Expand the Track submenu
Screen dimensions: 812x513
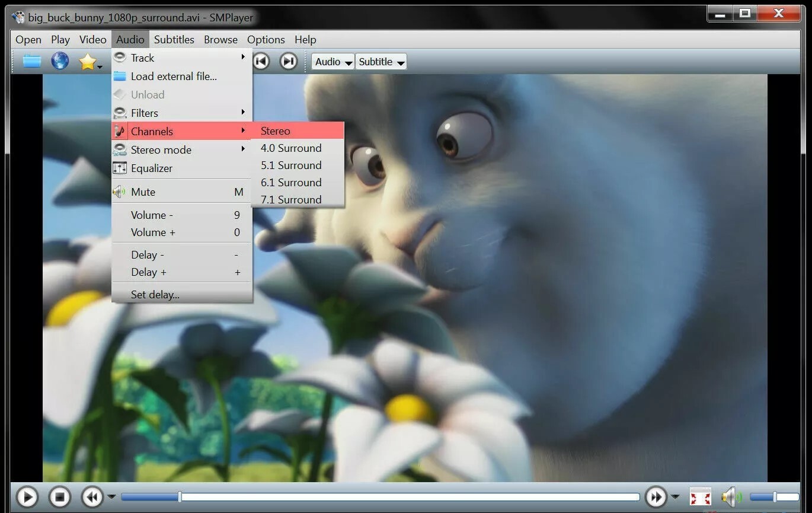point(182,58)
